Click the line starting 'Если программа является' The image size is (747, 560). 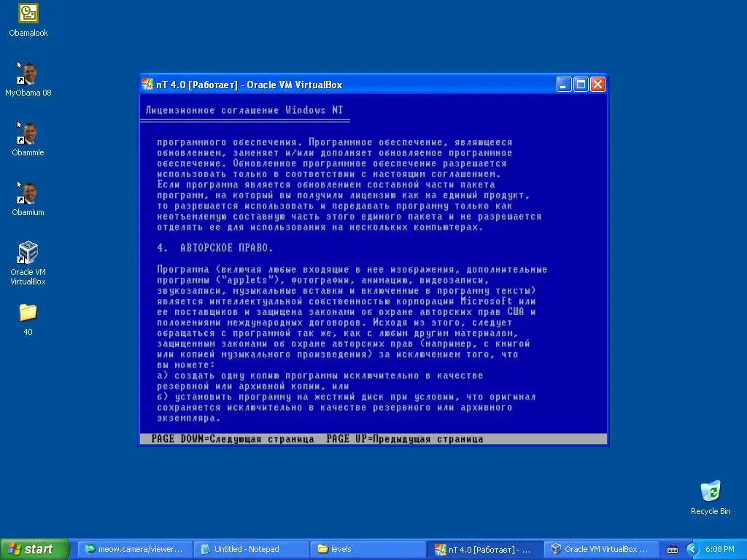pyautogui.click(x=326, y=184)
